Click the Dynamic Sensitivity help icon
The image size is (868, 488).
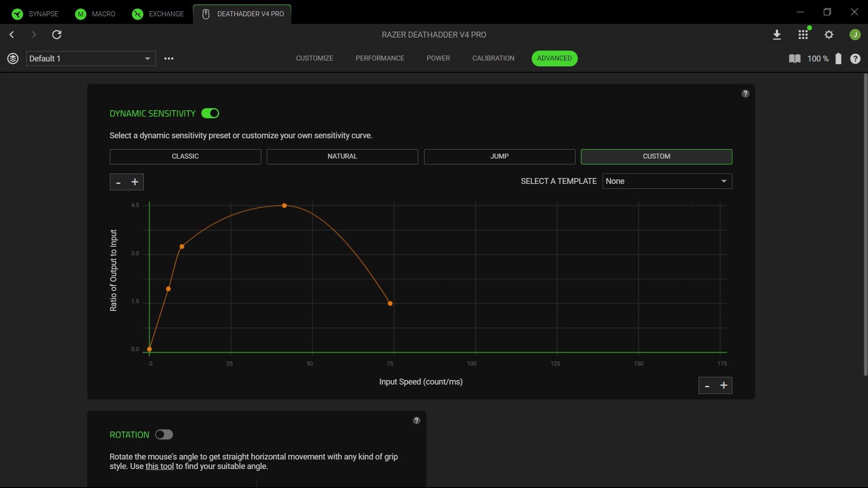click(x=745, y=94)
